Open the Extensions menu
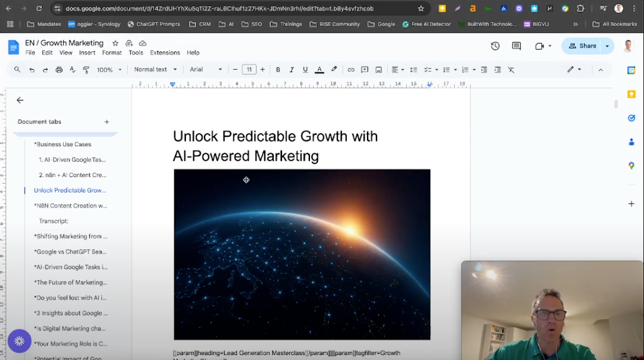Screen dimensions: 644x360 point(165,52)
